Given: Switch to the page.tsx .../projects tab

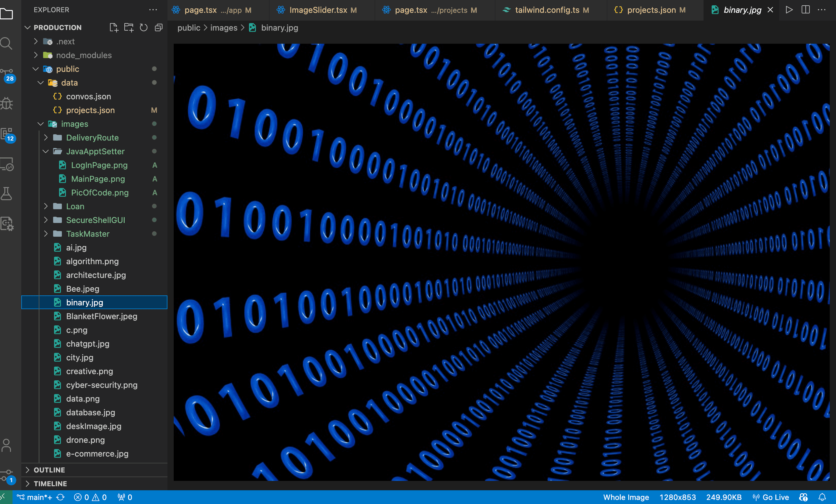Looking at the screenshot, I should pos(435,10).
